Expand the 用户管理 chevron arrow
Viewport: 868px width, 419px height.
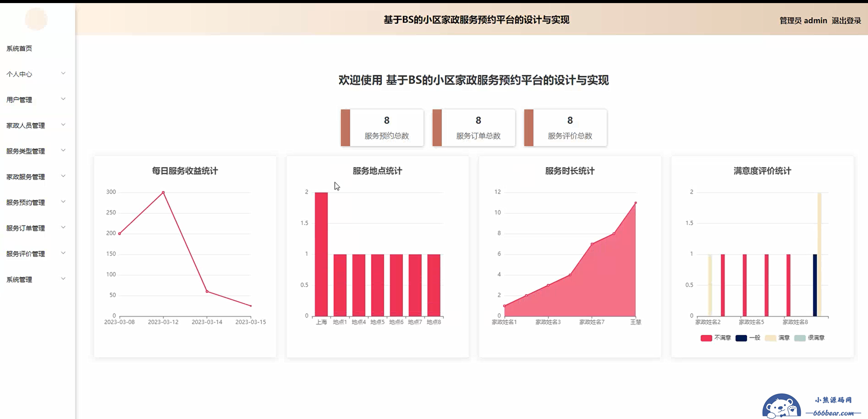(63, 99)
